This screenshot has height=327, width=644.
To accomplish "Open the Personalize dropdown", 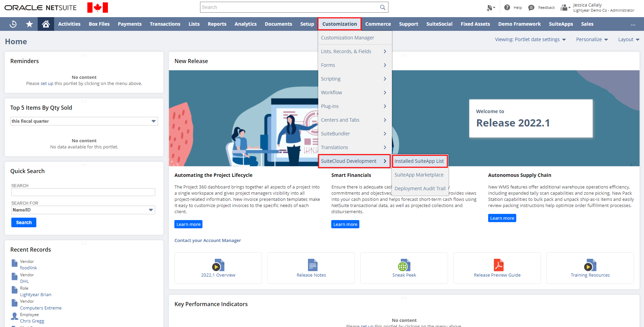I will point(592,39).
